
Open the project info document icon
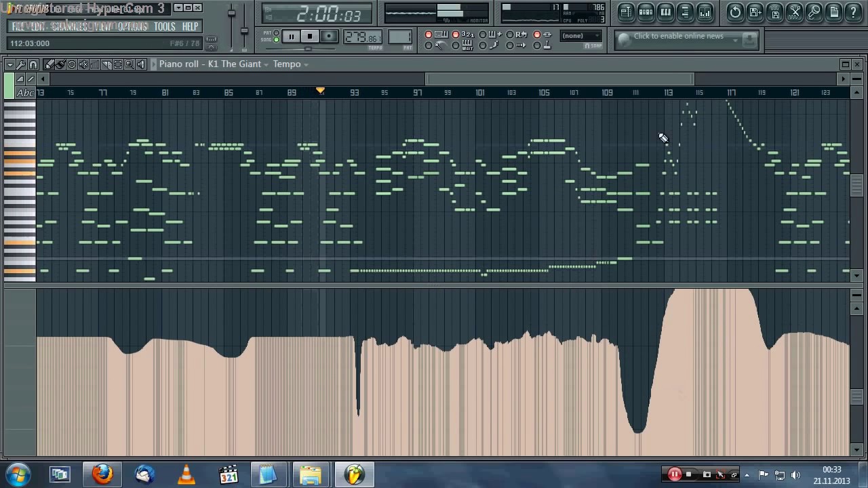point(833,12)
